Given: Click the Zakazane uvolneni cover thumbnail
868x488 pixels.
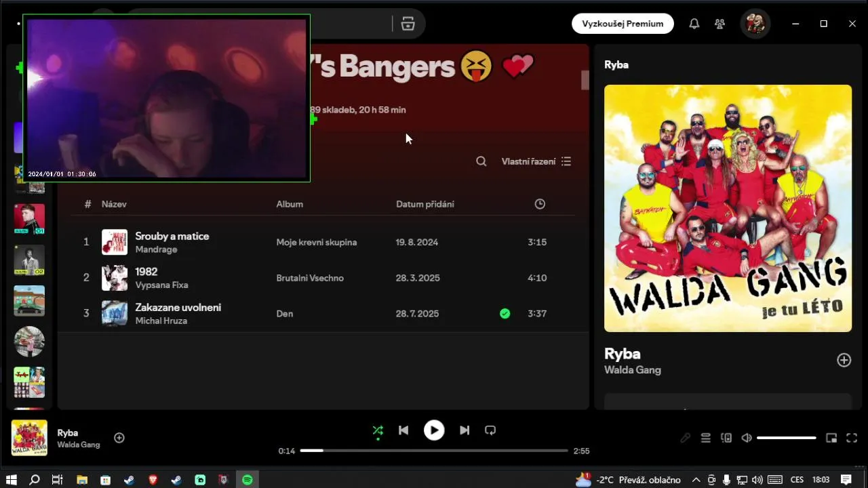Looking at the screenshot, I should 115,314.
